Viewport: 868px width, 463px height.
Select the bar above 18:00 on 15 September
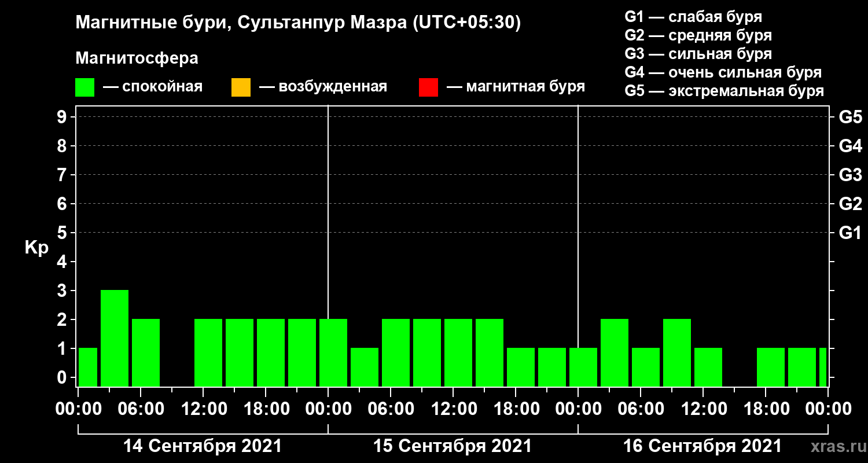tap(521, 367)
